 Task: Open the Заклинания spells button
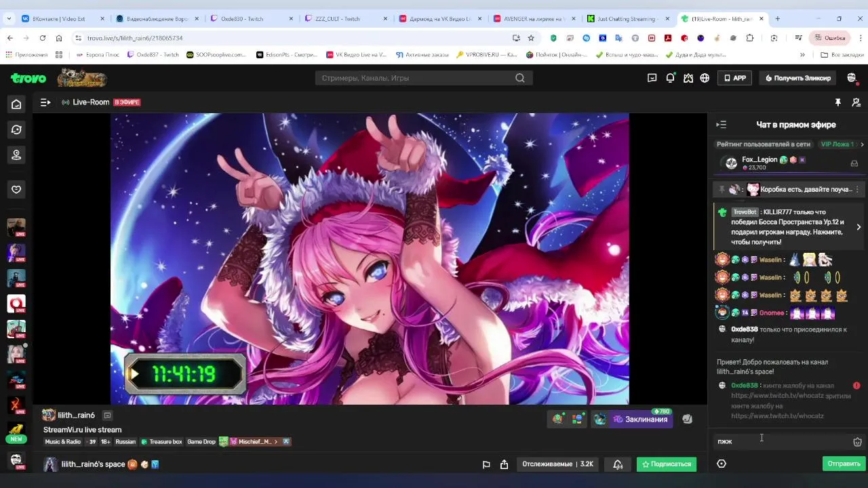pos(640,419)
